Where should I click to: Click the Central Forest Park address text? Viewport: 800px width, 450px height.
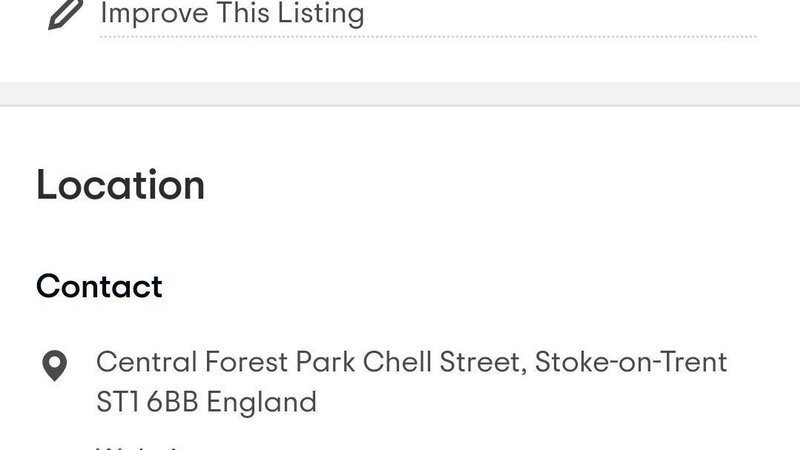point(411,361)
